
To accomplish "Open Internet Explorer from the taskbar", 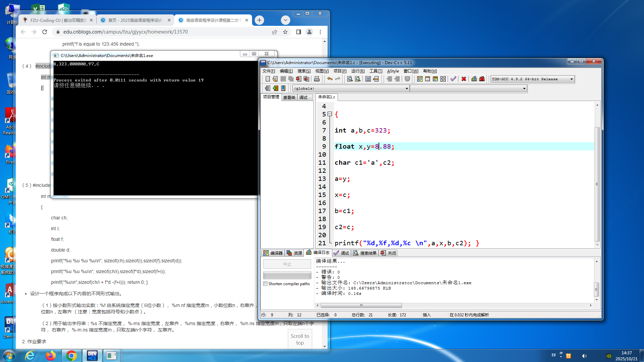I will [30, 355].
